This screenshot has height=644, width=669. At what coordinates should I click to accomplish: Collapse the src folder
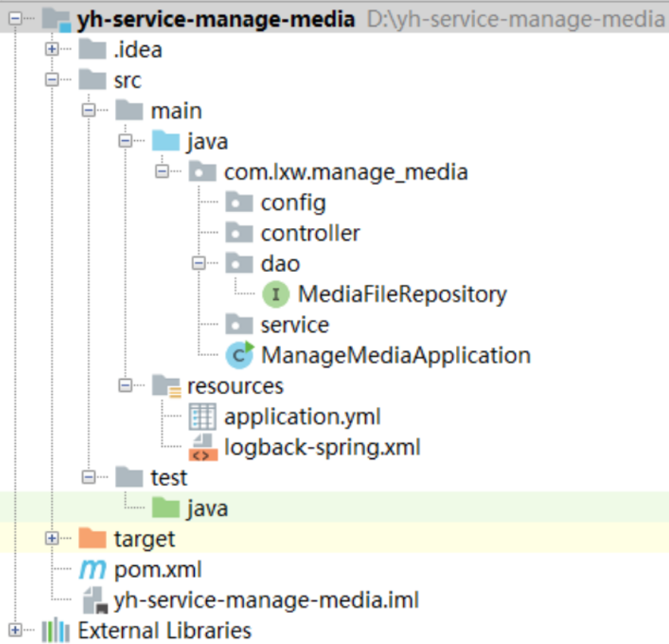pos(52,80)
